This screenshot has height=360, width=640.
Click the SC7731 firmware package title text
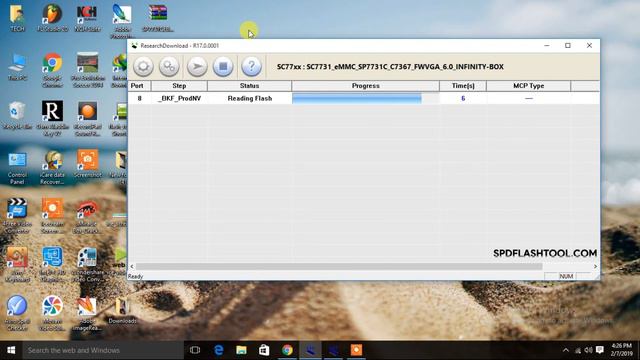[x=390, y=67]
